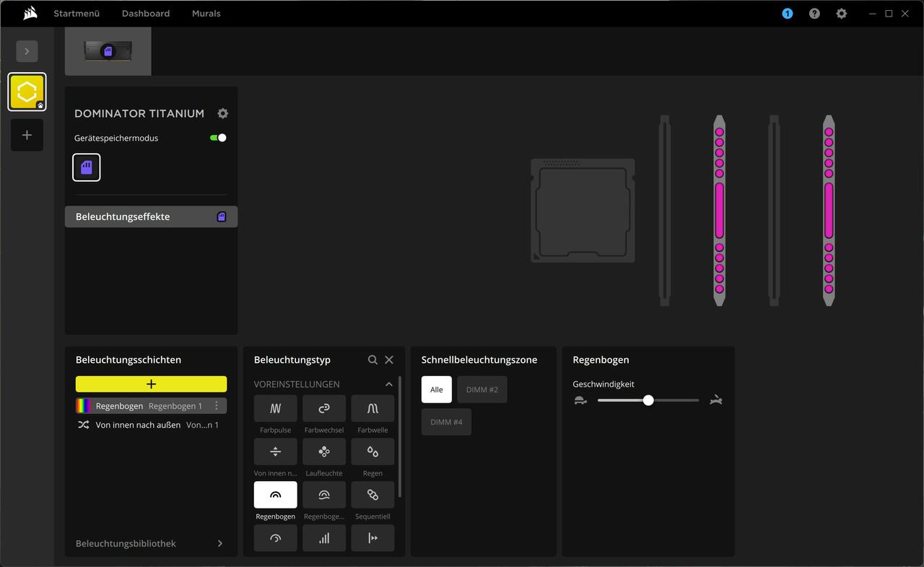Select the Farbpulse lighting preset
This screenshot has width=924, height=567.
click(275, 408)
